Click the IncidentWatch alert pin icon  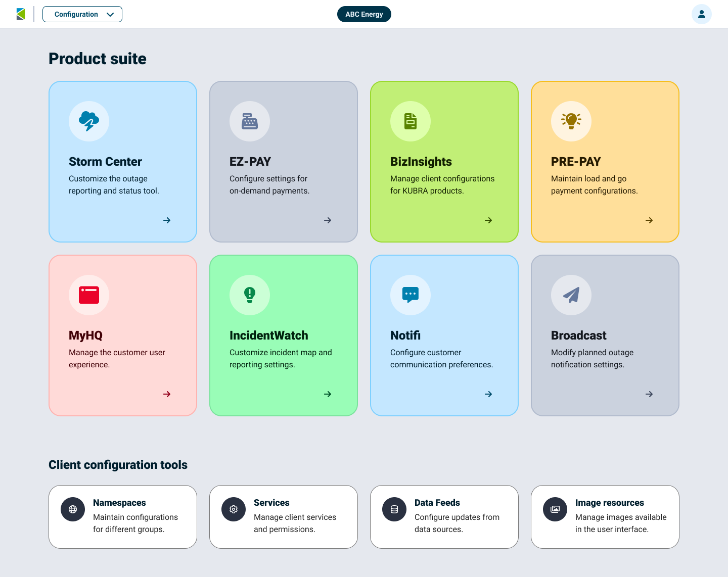[x=250, y=295]
